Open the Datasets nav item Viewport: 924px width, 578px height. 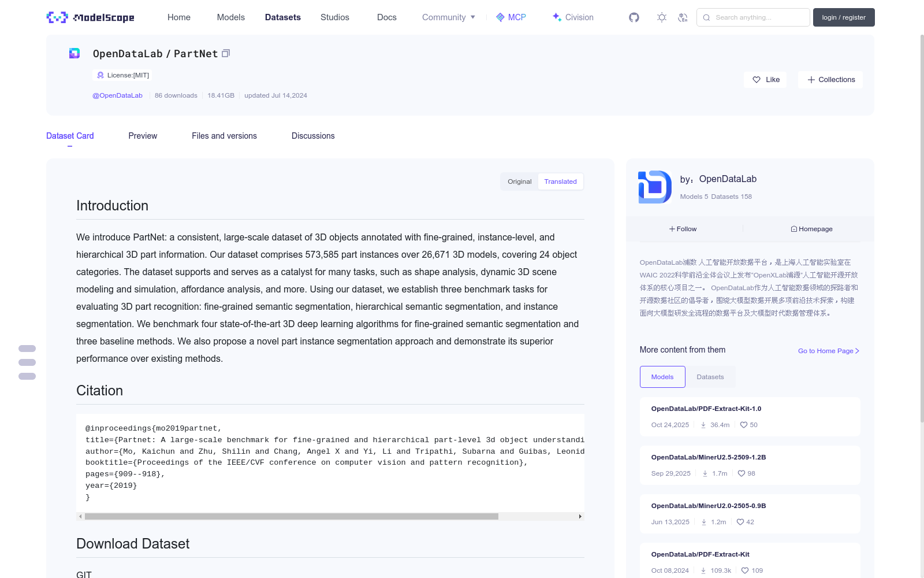point(283,17)
